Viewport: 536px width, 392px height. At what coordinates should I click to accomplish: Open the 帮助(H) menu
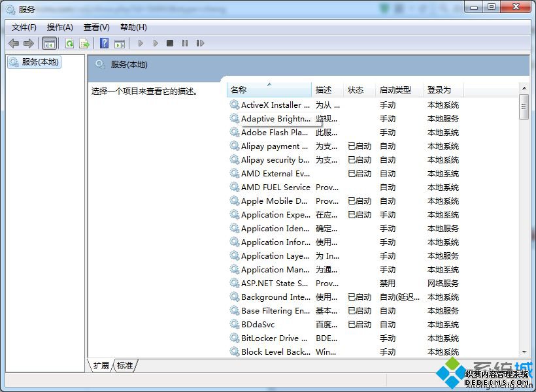click(x=133, y=27)
